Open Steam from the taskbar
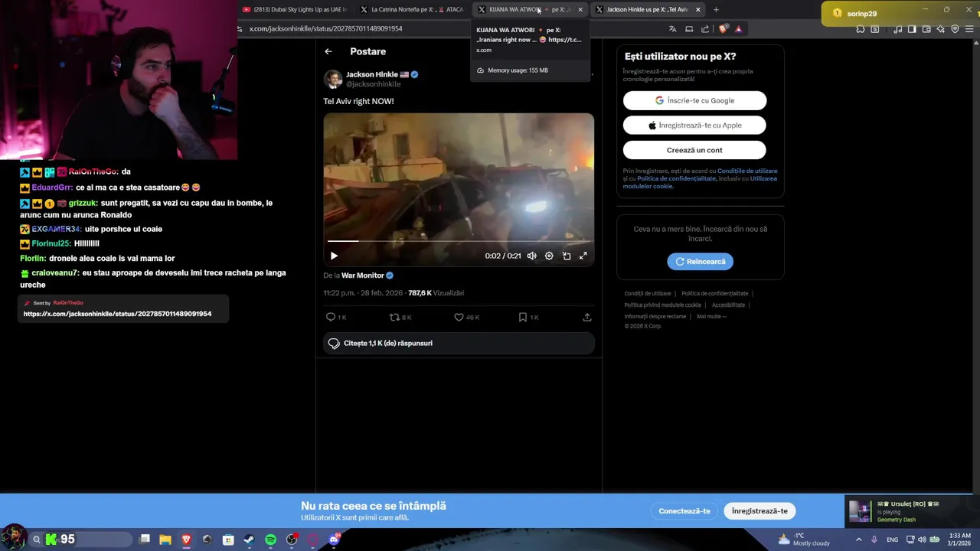980x551 pixels. (249, 540)
